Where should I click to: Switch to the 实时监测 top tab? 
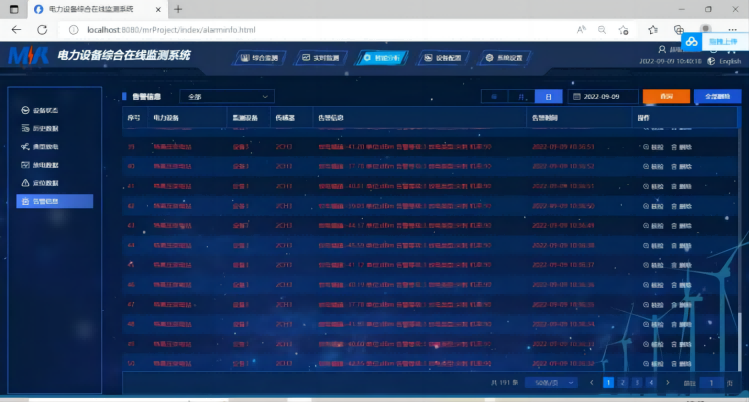pyautogui.click(x=320, y=58)
